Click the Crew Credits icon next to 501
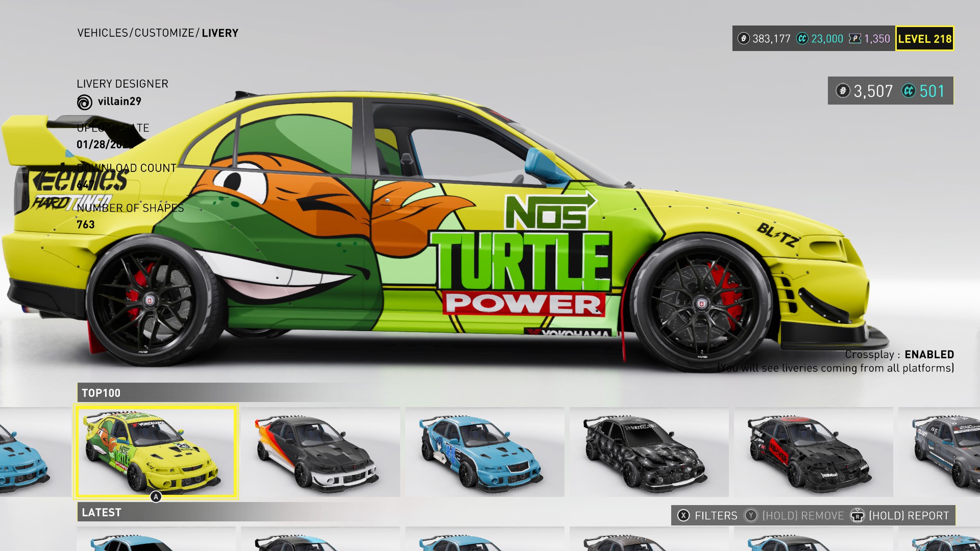The width and height of the screenshot is (980, 551). pyautogui.click(x=909, y=91)
